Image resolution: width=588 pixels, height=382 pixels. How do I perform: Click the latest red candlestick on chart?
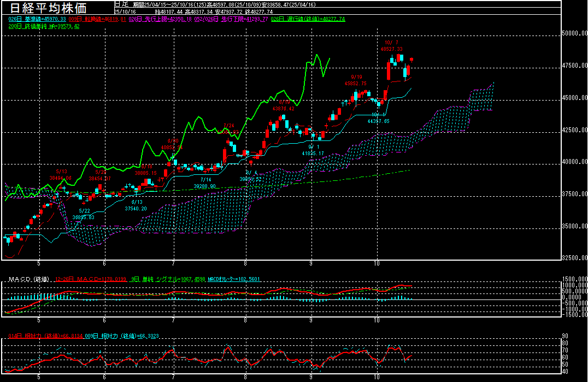tap(411, 59)
